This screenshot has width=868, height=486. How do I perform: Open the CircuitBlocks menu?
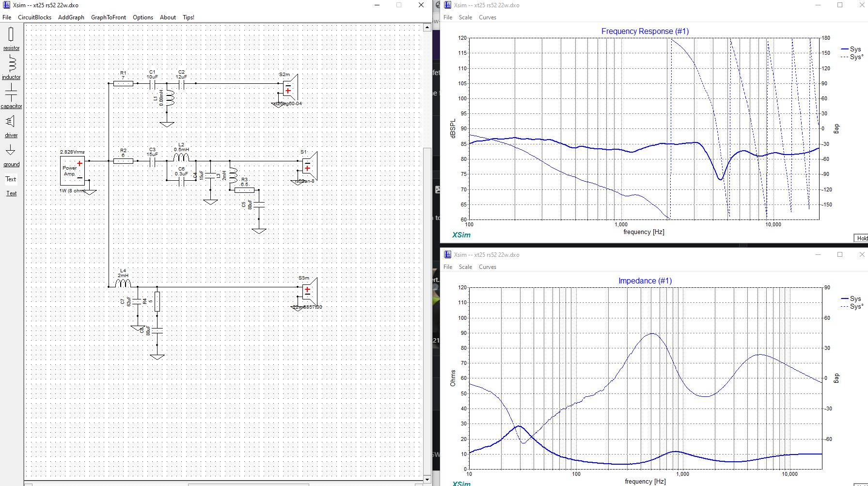(34, 17)
